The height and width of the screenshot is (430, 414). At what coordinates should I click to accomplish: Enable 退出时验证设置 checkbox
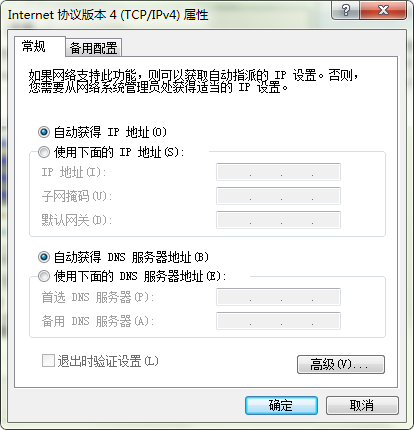click(x=48, y=361)
